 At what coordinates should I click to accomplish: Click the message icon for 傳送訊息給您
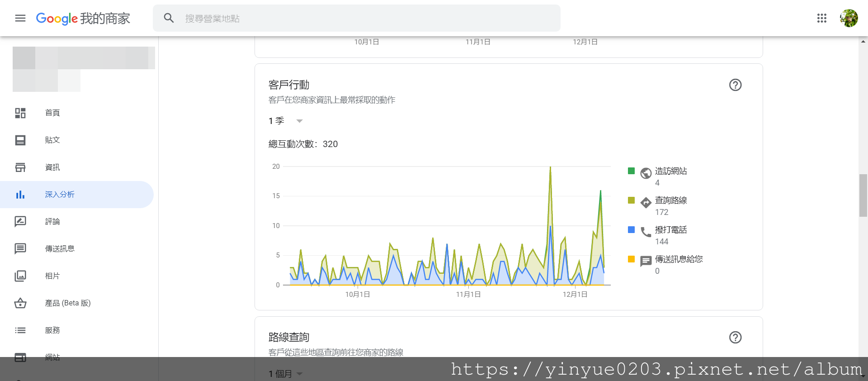tap(646, 261)
